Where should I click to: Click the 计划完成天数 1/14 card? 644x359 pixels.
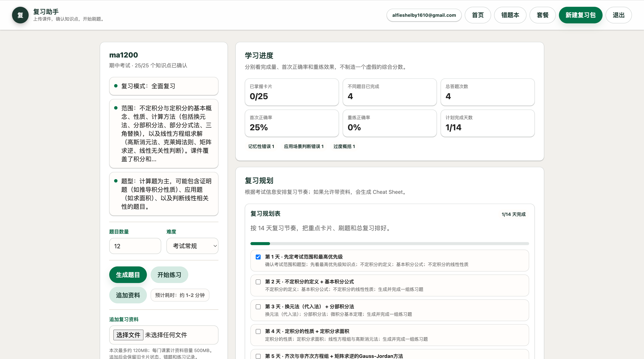[488, 123]
